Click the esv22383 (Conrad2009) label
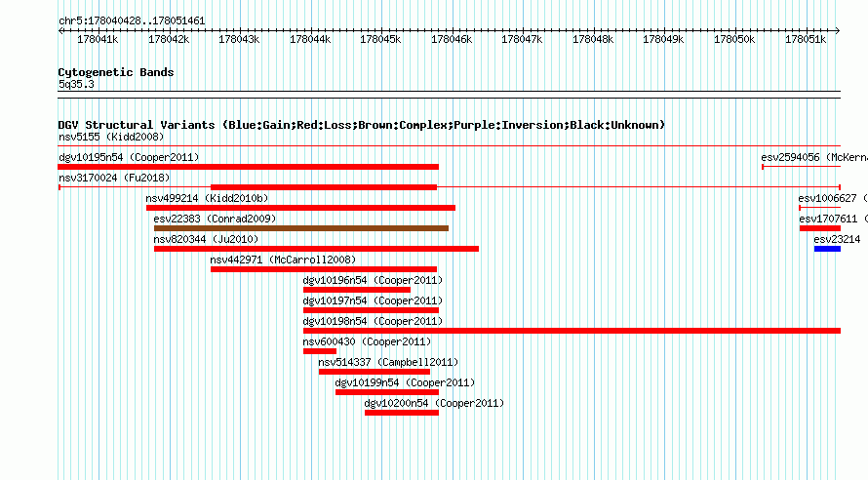Viewport: 868px width, 480px height. (215, 219)
